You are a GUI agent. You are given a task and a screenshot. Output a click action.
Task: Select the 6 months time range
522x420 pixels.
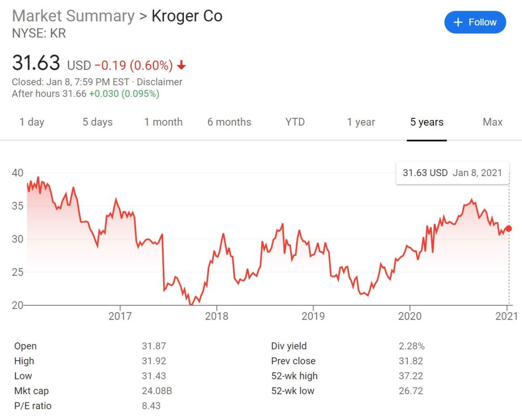[x=229, y=122]
